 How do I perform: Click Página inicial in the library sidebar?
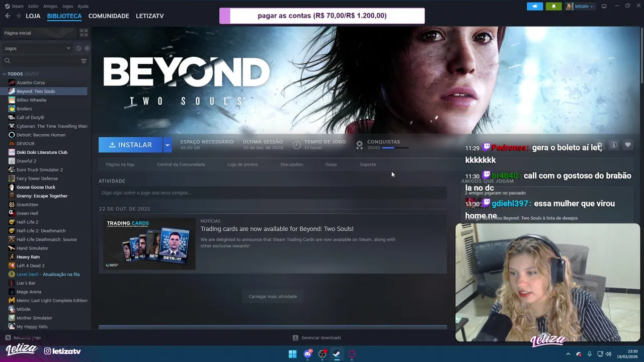click(x=39, y=33)
